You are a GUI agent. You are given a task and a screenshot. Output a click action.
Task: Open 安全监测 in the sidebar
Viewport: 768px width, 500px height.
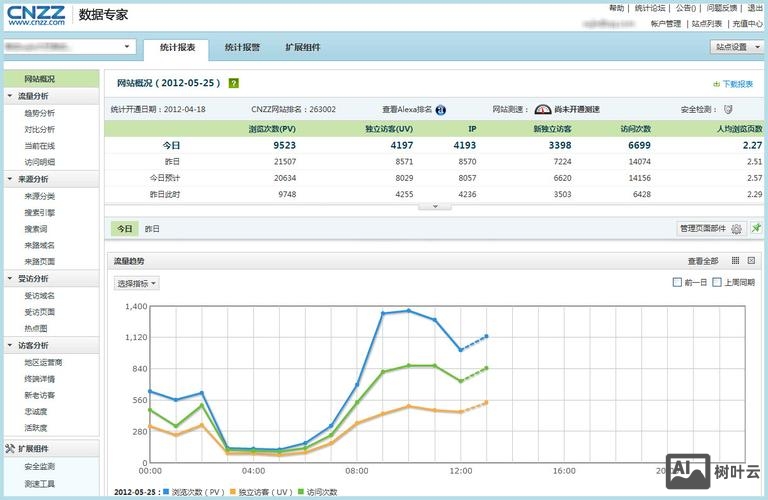pyautogui.click(x=40, y=467)
